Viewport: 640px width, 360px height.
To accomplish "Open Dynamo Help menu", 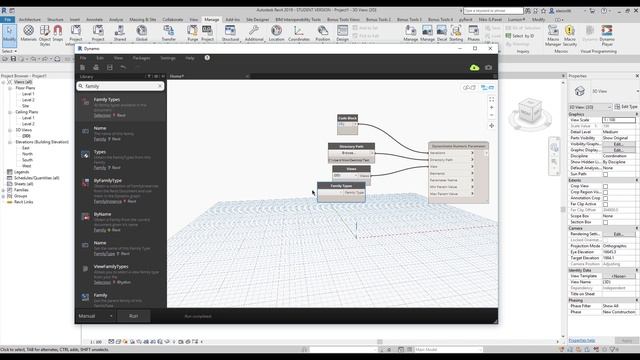I will 190,58.
